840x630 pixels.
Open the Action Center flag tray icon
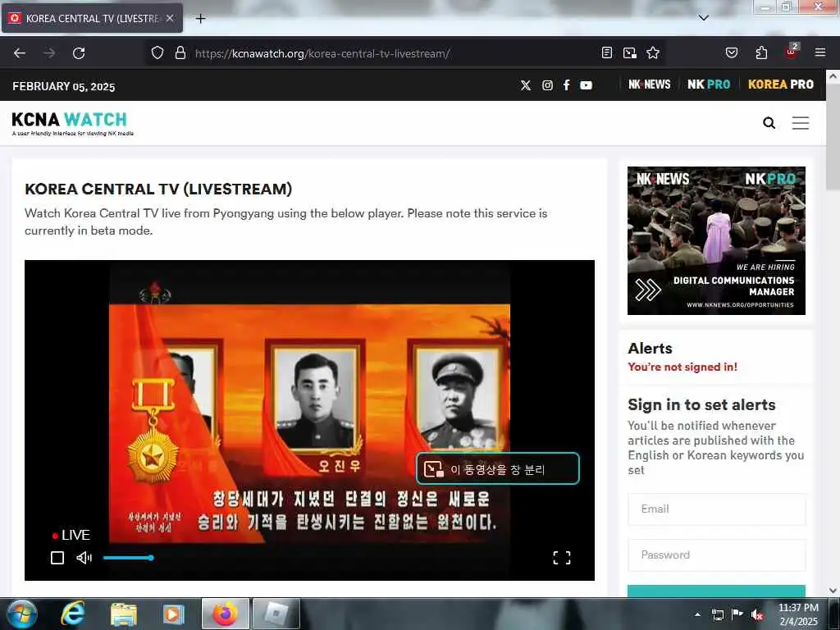[737, 614]
